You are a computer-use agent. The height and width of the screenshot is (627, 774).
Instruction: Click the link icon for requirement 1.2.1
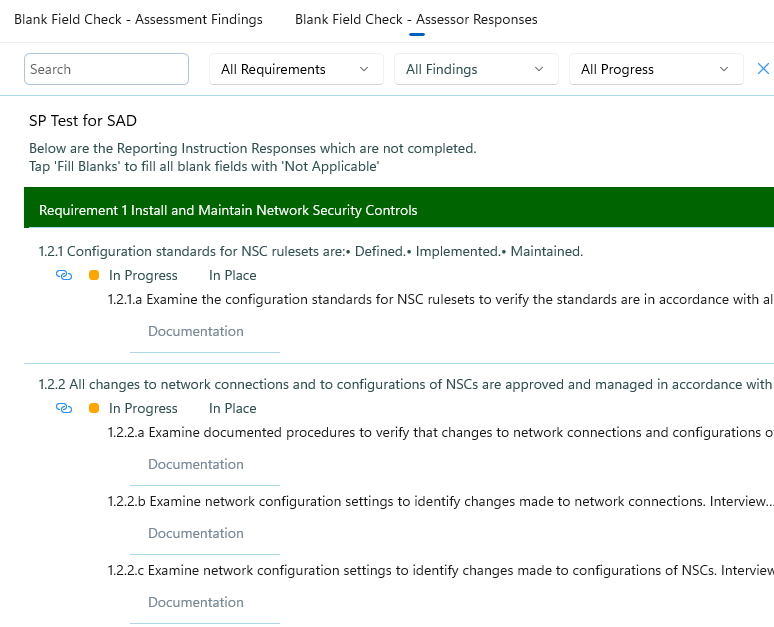pos(64,276)
